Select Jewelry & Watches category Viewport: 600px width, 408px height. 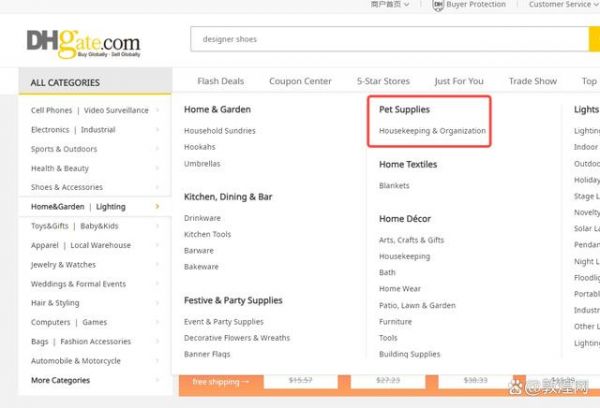[x=63, y=265]
